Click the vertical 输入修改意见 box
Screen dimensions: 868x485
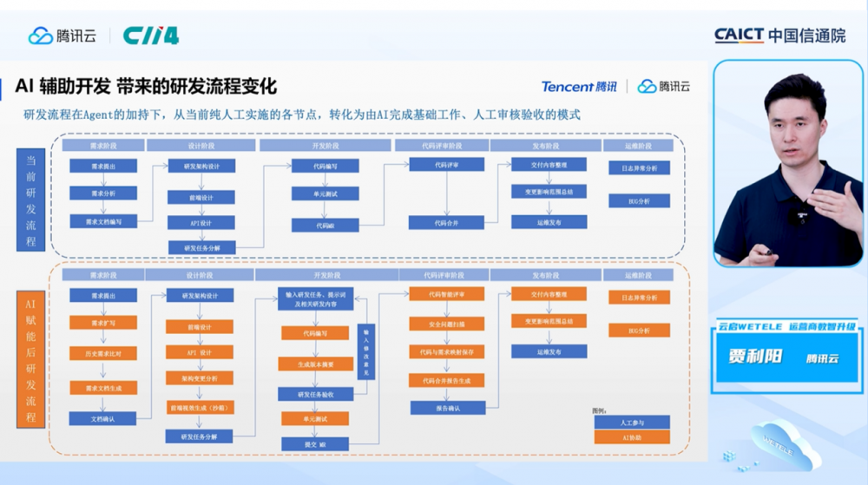tap(365, 351)
